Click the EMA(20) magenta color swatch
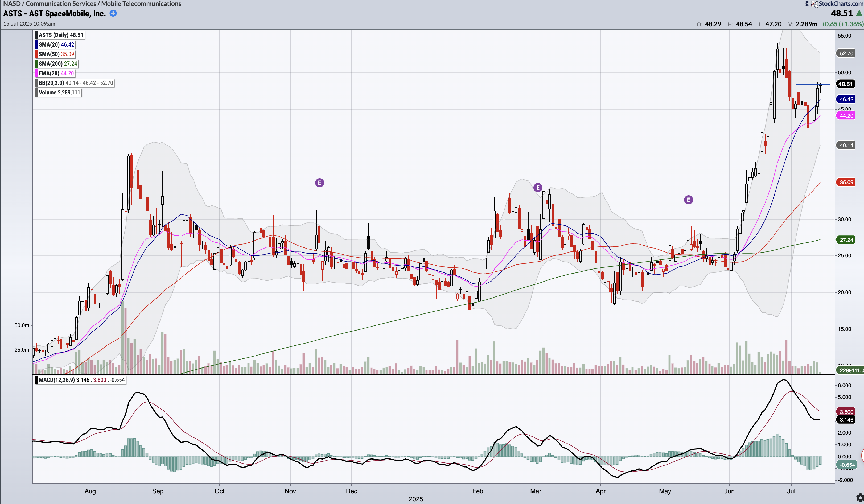The height and width of the screenshot is (504, 864). [36, 73]
